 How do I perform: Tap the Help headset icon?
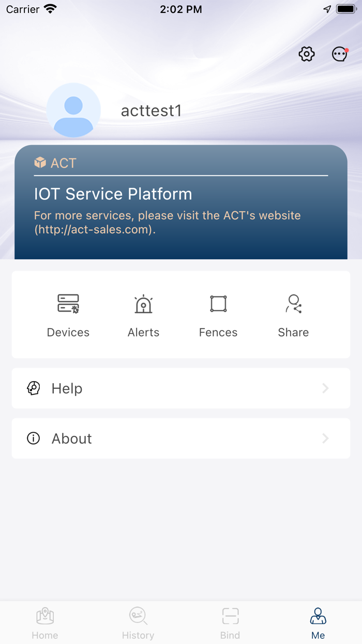[x=33, y=388]
